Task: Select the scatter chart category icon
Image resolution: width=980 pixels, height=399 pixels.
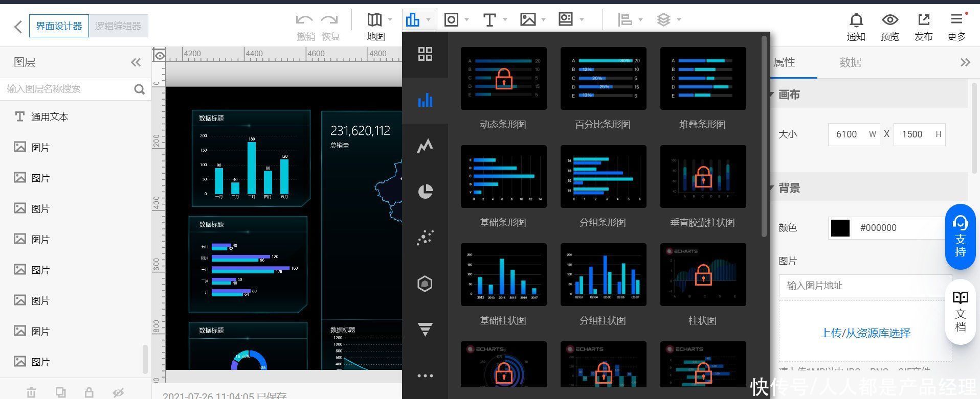Action: [425, 238]
